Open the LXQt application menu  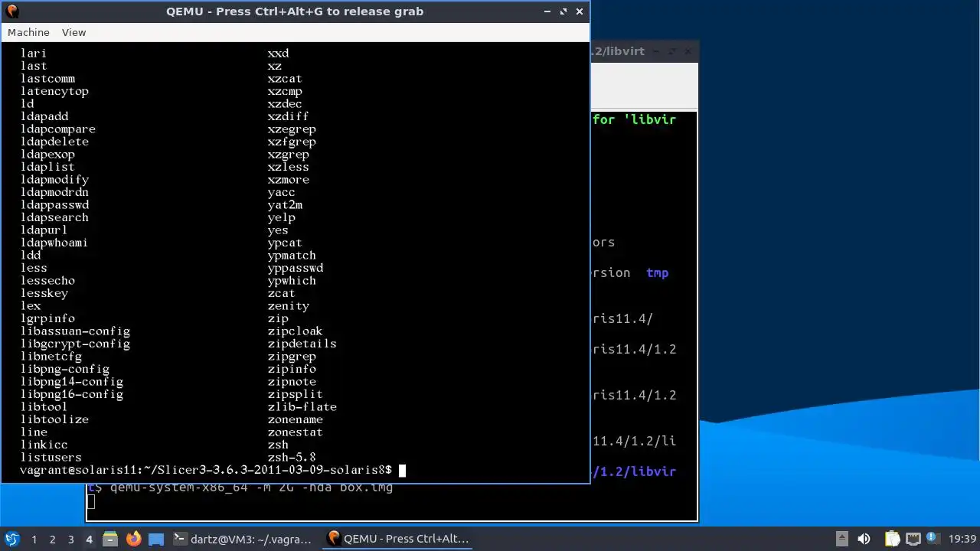click(x=11, y=539)
